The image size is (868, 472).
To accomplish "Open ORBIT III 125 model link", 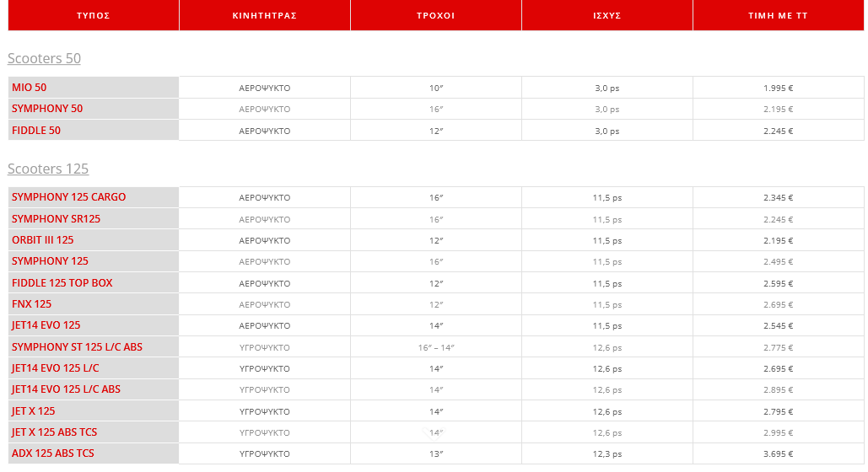I will point(43,240).
